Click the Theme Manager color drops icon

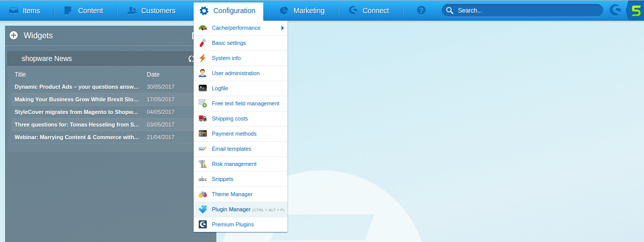[x=203, y=194]
